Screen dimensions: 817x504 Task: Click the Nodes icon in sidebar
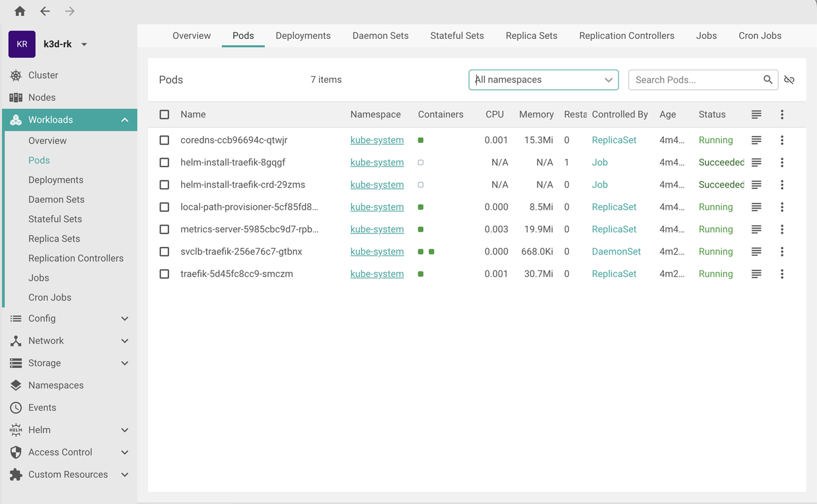(16, 98)
